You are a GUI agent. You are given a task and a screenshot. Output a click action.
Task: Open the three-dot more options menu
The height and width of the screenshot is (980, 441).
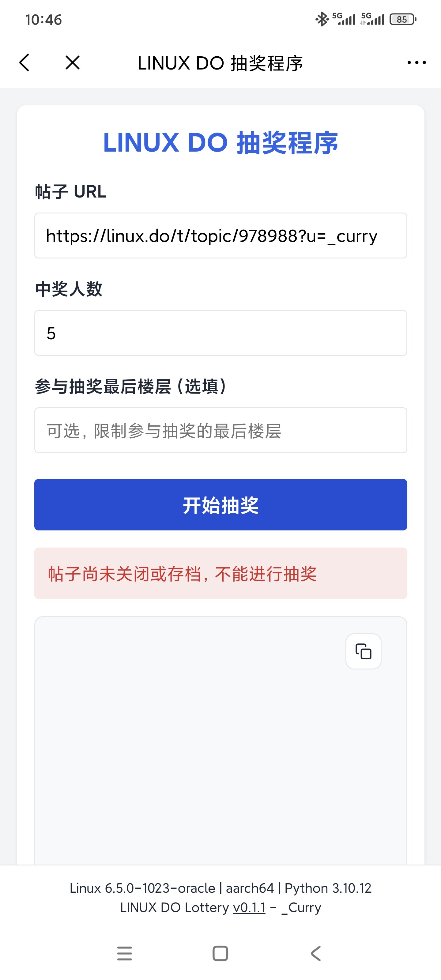pos(417,63)
